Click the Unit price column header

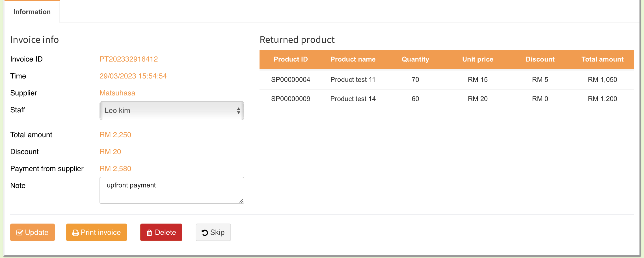477,59
